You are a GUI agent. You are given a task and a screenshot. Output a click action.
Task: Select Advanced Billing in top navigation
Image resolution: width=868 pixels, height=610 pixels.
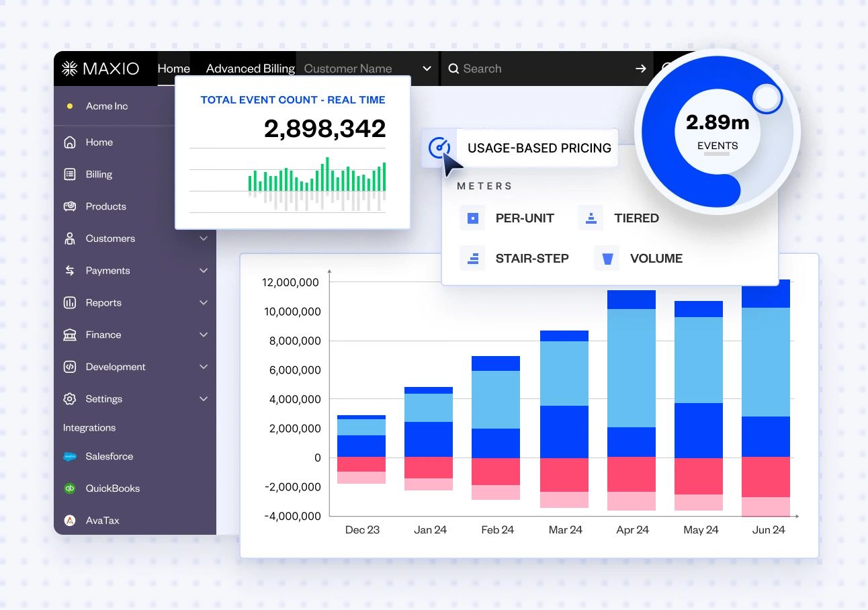(x=249, y=68)
